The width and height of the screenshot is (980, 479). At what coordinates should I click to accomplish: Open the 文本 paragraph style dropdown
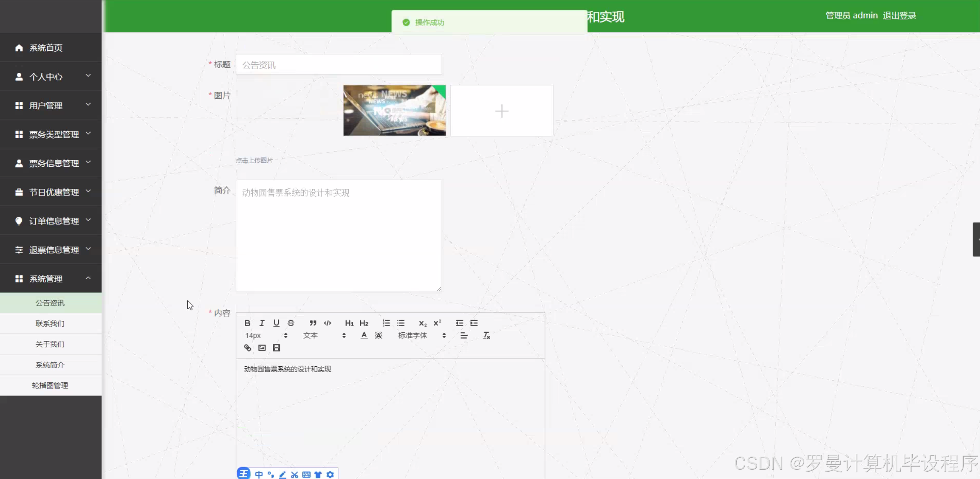(x=324, y=335)
